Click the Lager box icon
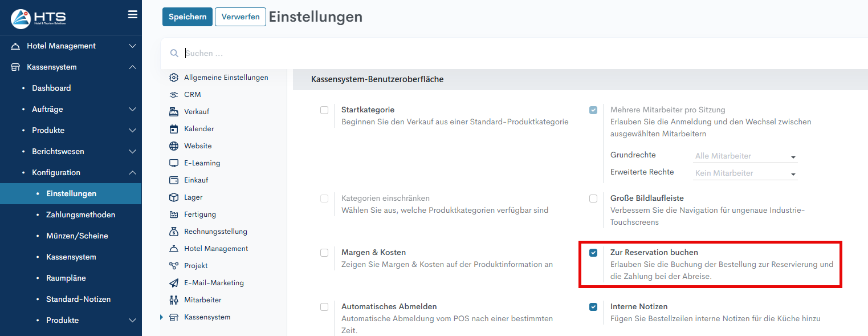This screenshot has height=336, width=868. click(x=174, y=197)
